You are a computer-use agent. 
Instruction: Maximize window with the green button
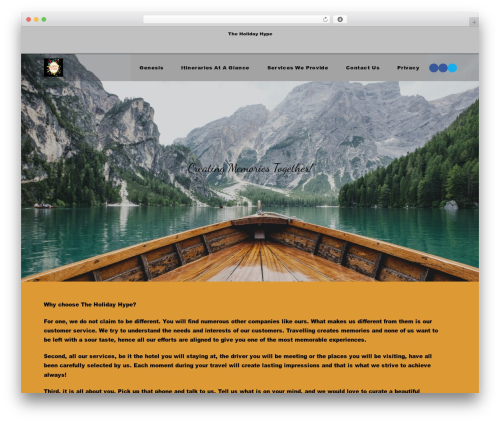44,19
